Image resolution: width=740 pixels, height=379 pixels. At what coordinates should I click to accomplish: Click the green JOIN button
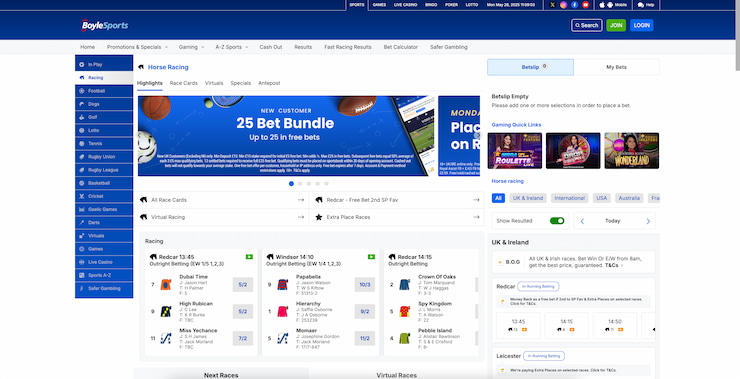pyautogui.click(x=616, y=25)
